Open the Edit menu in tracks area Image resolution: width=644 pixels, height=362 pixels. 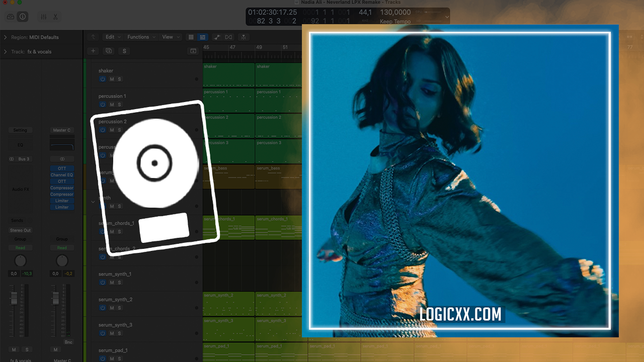(x=110, y=37)
